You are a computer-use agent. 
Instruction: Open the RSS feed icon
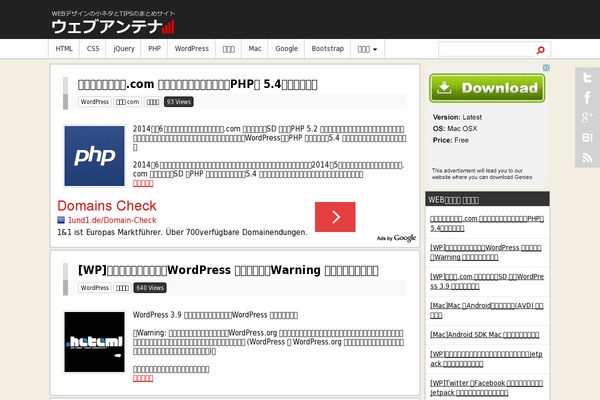click(587, 157)
